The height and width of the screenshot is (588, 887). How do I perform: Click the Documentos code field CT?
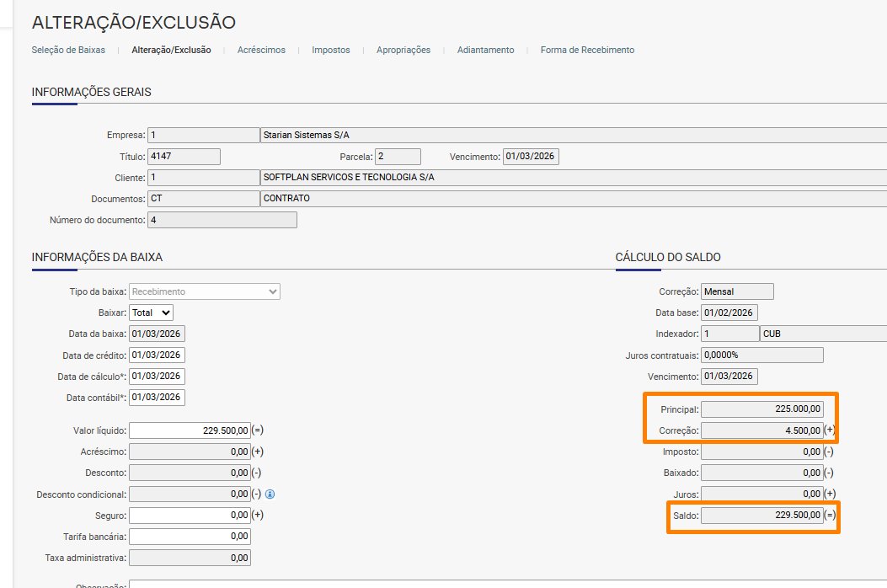204,198
